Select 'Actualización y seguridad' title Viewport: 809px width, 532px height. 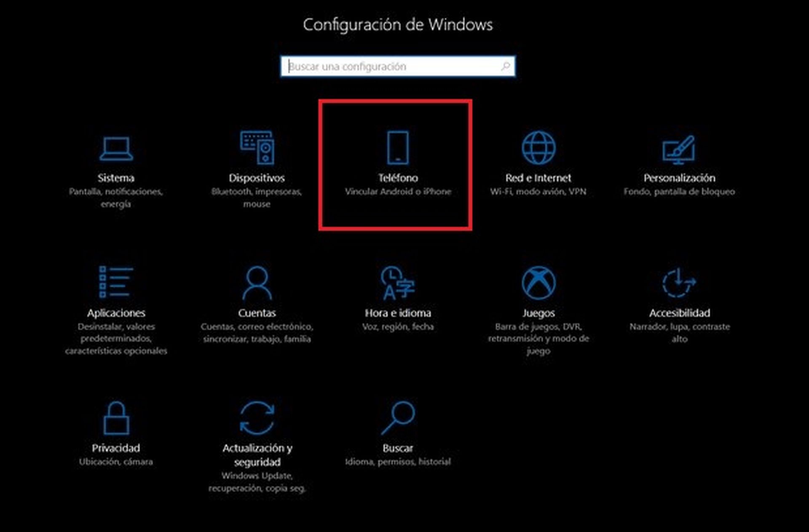(x=257, y=455)
